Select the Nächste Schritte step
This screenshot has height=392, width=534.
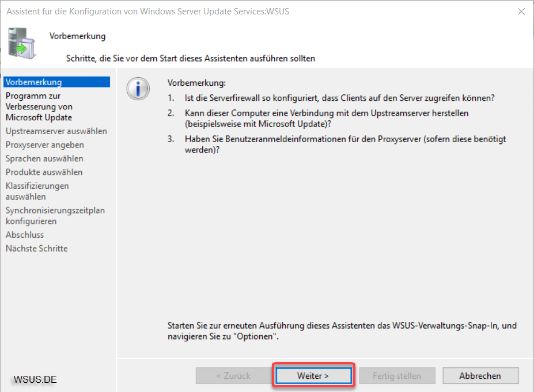36,248
